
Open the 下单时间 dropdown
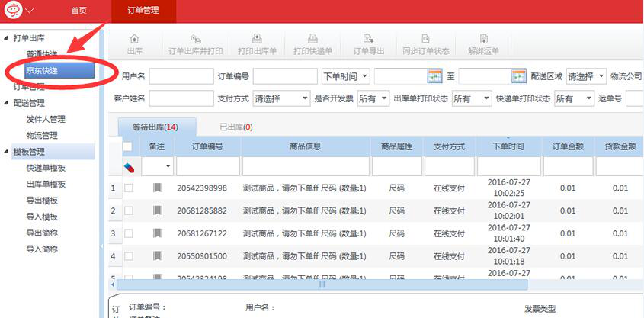346,76
